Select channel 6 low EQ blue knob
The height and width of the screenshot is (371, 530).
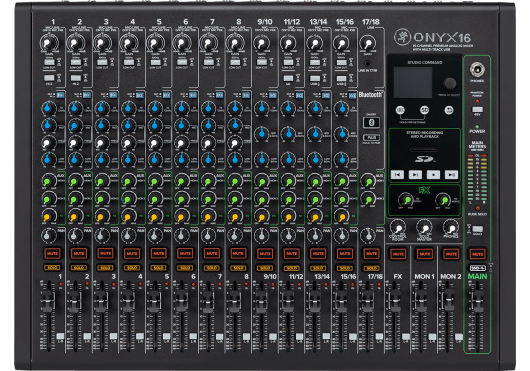coord(182,159)
